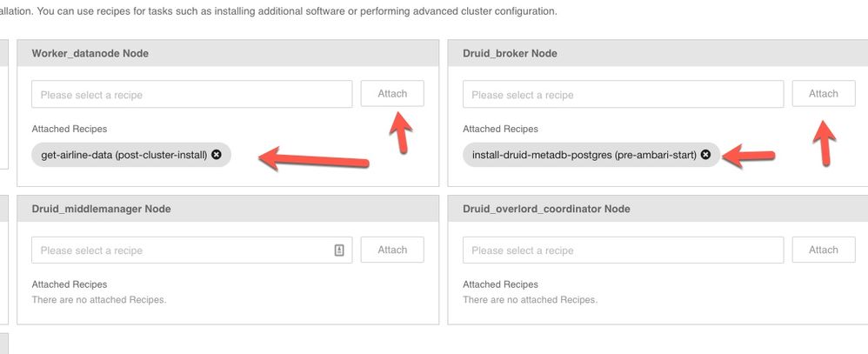Open the Druid_broker recipe selector
The height and width of the screenshot is (354, 868).
pyautogui.click(x=623, y=94)
